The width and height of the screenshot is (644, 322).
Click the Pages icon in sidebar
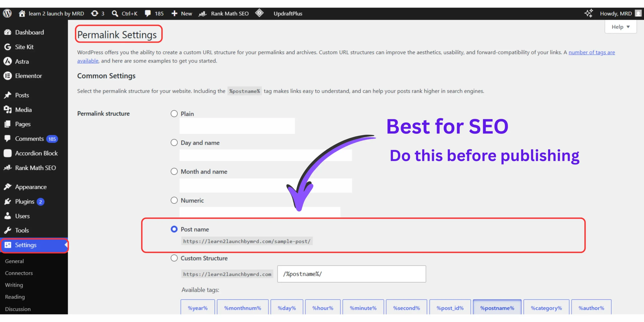(x=8, y=124)
